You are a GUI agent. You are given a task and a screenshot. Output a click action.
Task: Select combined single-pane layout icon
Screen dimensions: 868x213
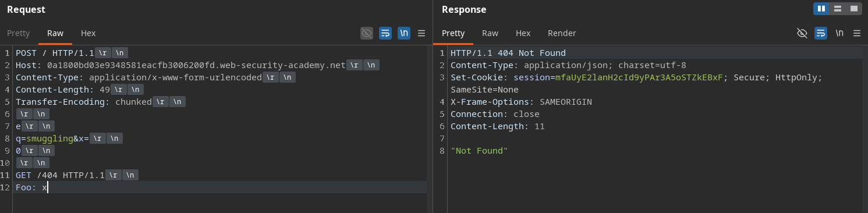pyautogui.click(x=854, y=9)
